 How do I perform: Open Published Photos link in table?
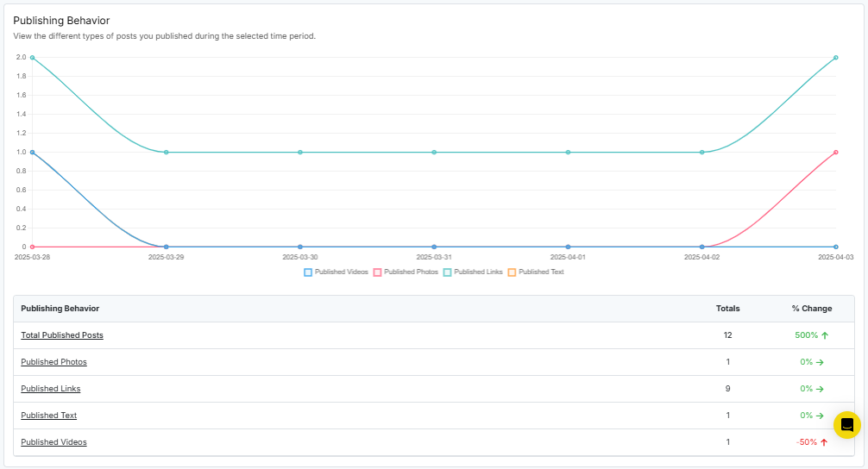53,362
